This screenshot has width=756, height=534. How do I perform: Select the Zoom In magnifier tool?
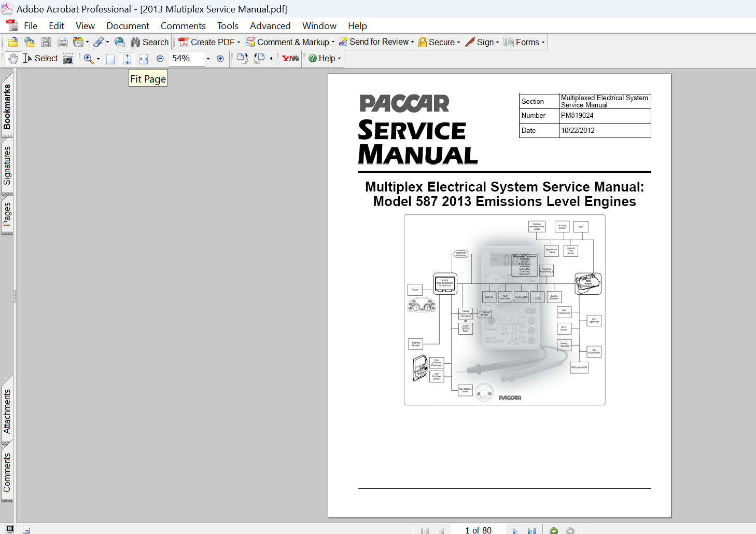pyautogui.click(x=89, y=59)
